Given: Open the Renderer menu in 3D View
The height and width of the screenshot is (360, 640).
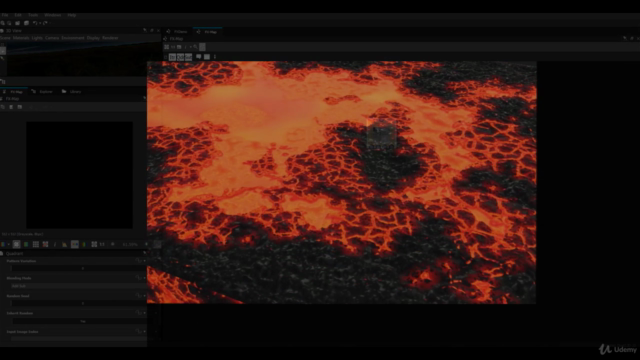Looking at the screenshot, I should point(110,38).
